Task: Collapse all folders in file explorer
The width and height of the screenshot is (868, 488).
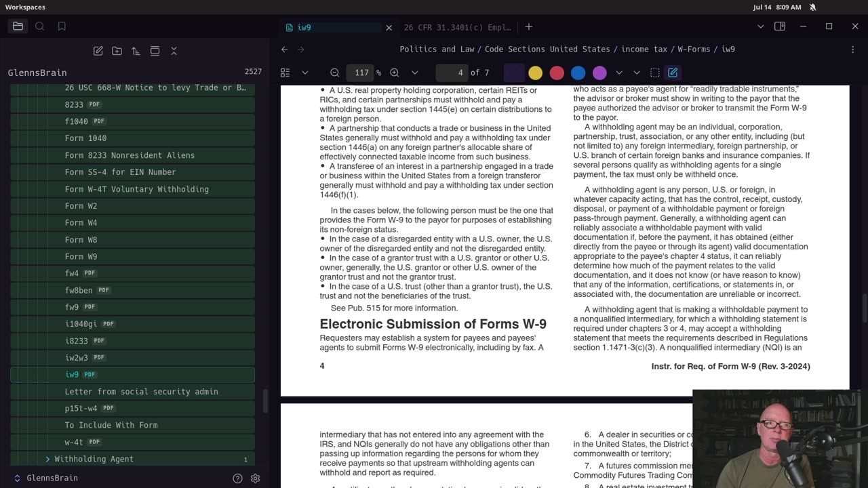Action: [174, 51]
